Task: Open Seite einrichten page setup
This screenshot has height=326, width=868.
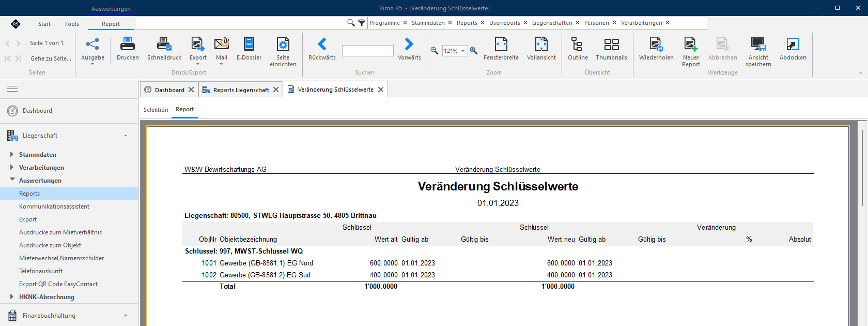Action: tap(283, 52)
